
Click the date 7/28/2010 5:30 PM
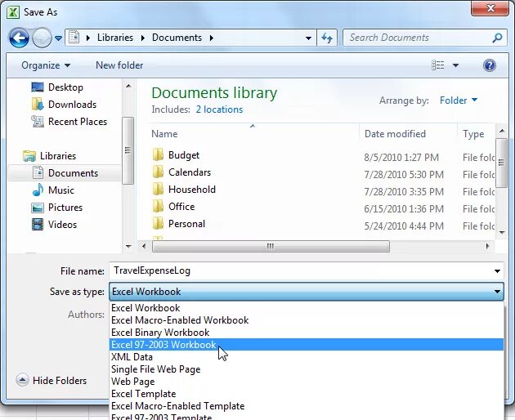[x=404, y=175]
